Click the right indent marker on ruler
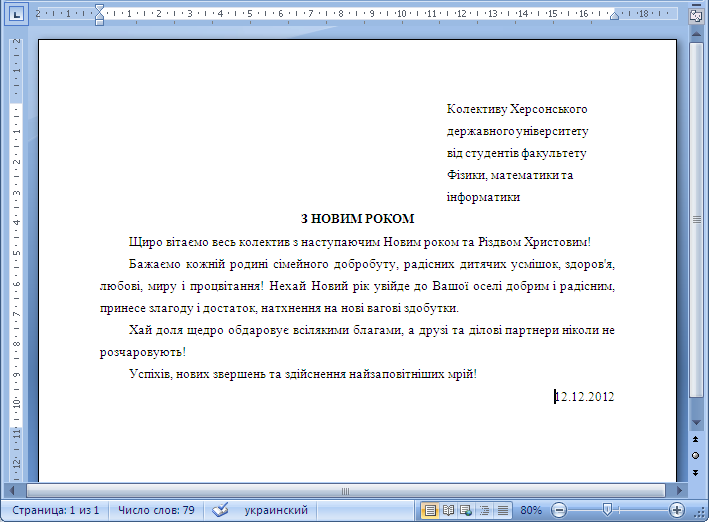Image resolution: width=709 pixels, height=522 pixels. tap(614, 16)
